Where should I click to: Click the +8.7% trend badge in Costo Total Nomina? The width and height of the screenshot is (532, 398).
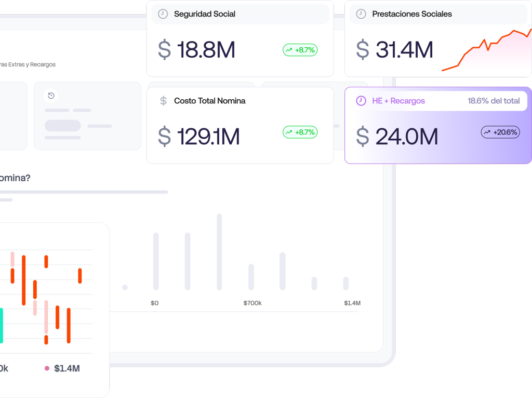(x=300, y=132)
